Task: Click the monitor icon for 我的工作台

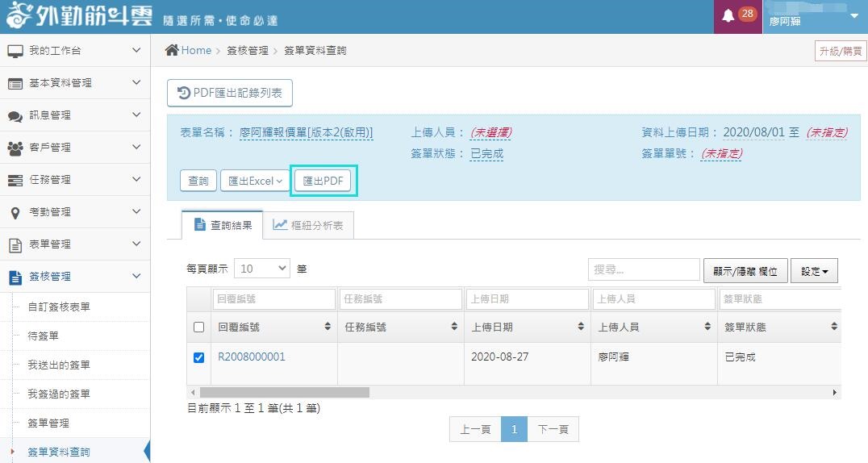Action: pos(15,51)
